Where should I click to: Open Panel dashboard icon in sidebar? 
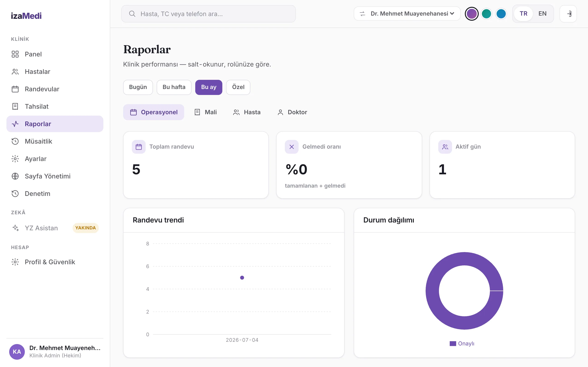point(15,54)
